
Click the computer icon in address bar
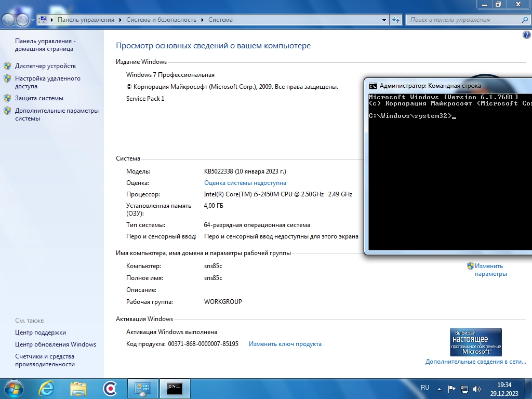pyautogui.click(x=43, y=20)
